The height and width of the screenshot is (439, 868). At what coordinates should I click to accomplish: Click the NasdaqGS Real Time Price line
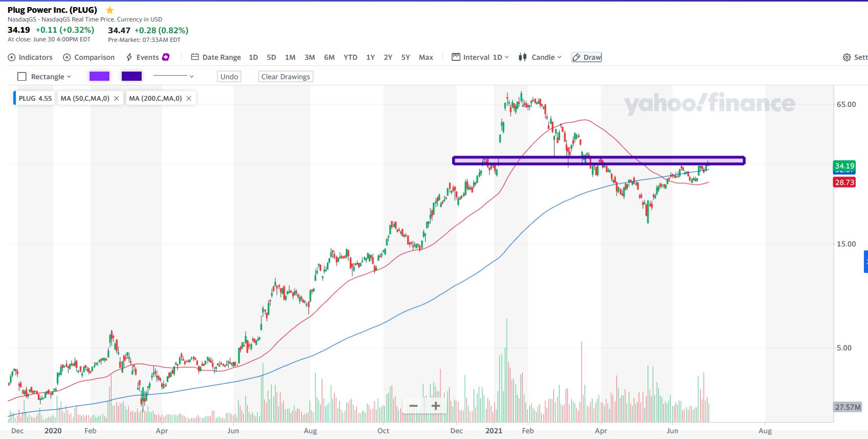pyautogui.click(x=85, y=19)
